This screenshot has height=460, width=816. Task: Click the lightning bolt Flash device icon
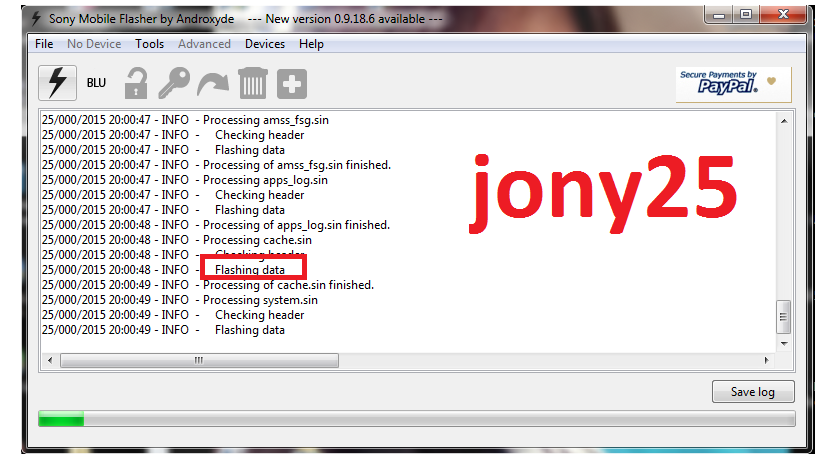58,83
